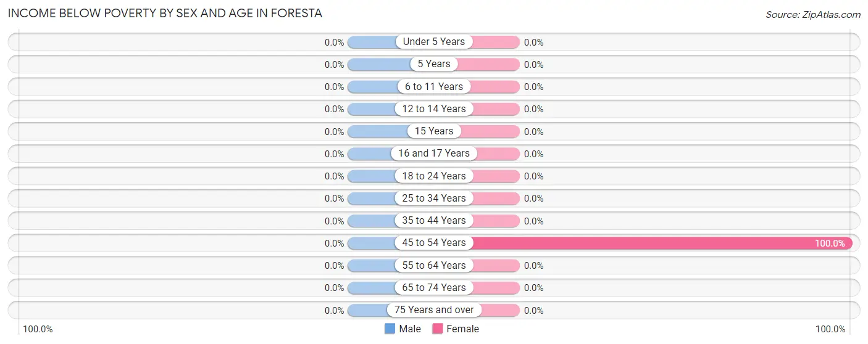The width and height of the screenshot is (868, 344).
Task: Click the 55 to 64 Years label
Action: coord(434,265)
